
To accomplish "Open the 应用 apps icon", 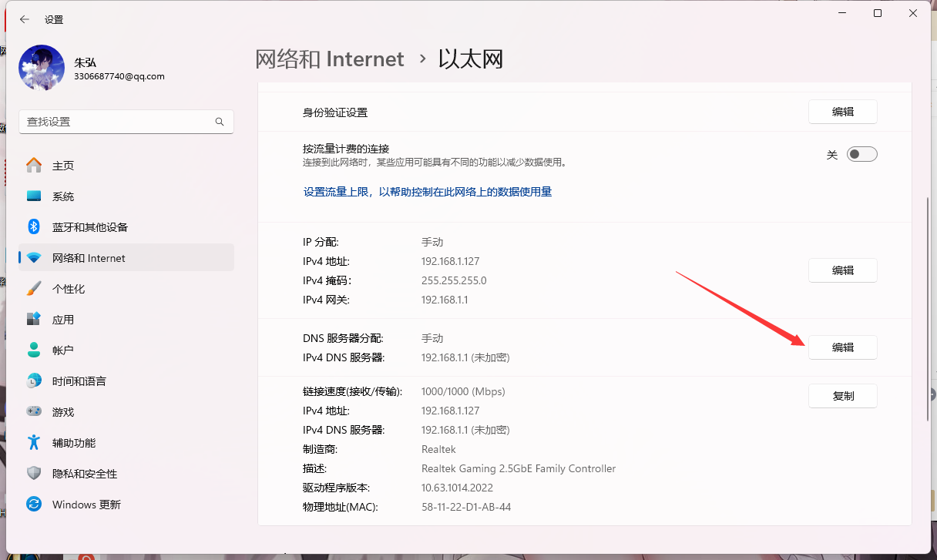I will click(34, 320).
